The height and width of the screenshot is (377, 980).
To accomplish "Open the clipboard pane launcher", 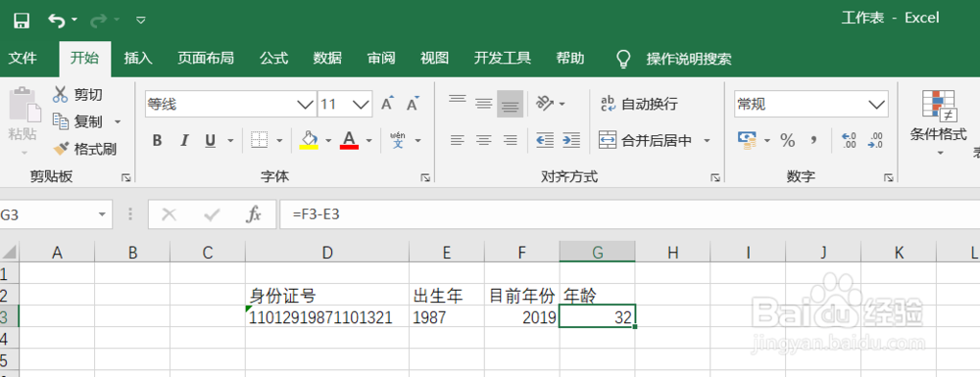I will (x=125, y=178).
